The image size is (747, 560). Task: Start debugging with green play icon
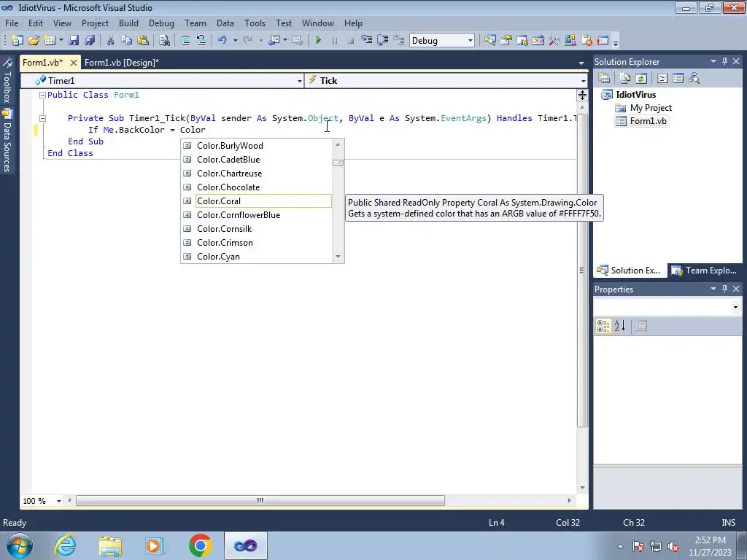point(319,41)
